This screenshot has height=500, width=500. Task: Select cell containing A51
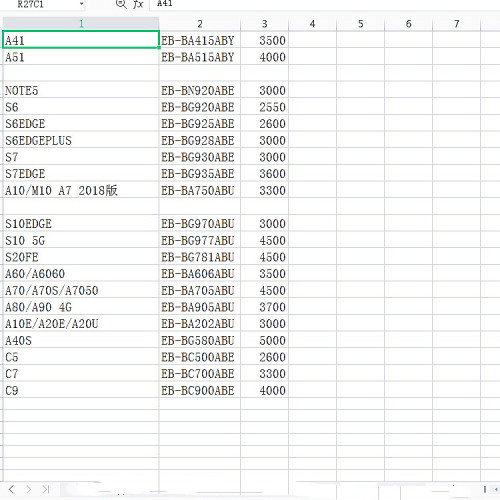pos(81,57)
